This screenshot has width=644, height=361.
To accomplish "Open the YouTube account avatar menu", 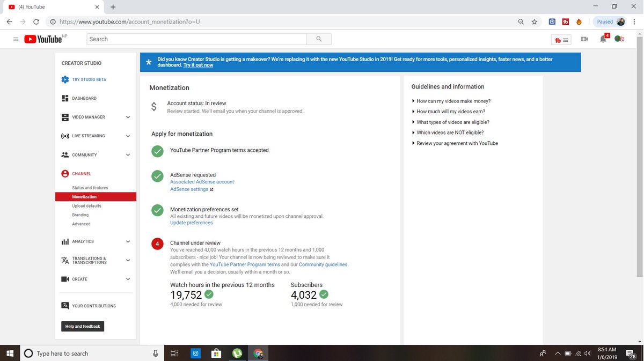I will (619, 39).
